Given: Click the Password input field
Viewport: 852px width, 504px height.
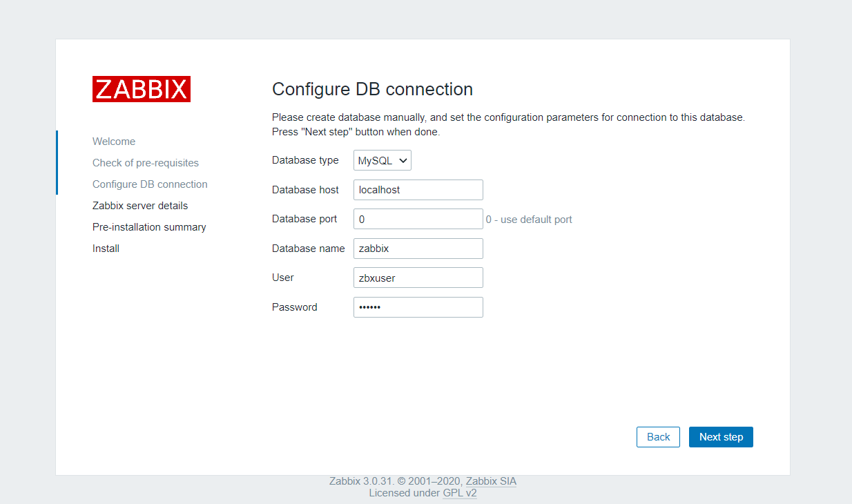Looking at the screenshot, I should click(418, 307).
